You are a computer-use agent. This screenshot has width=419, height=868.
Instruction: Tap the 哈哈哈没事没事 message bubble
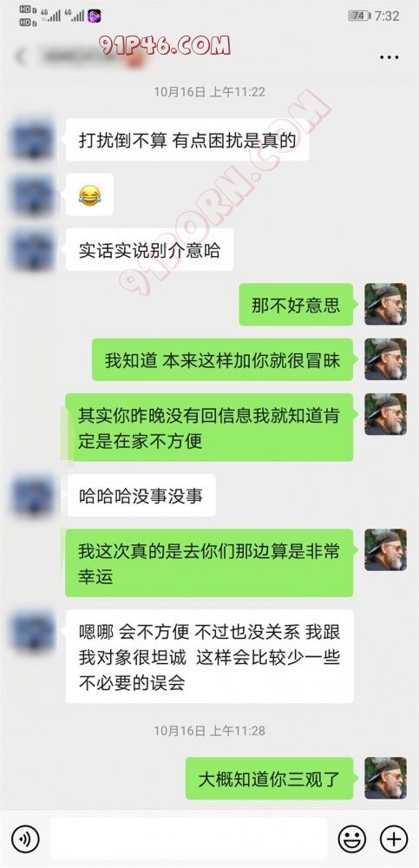141,496
